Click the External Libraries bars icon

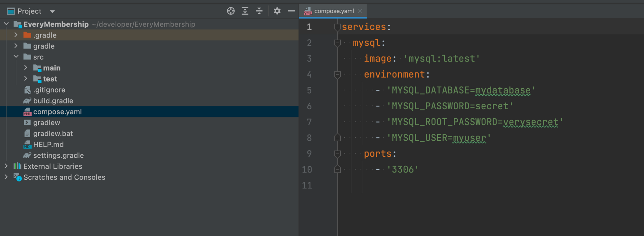pyautogui.click(x=17, y=166)
